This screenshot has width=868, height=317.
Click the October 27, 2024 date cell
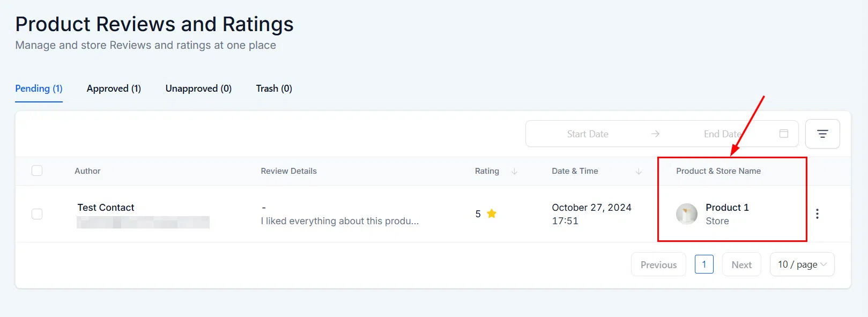pyautogui.click(x=592, y=208)
